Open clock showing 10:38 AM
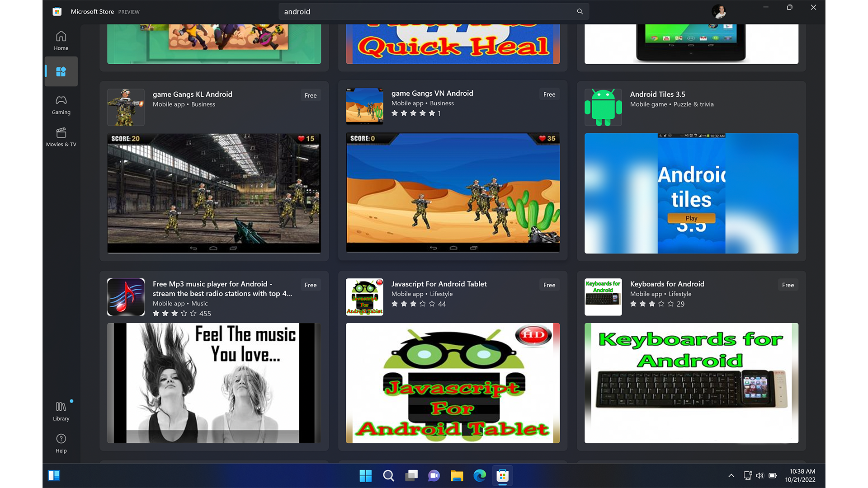Screen dimensions: 868x488 (800, 475)
